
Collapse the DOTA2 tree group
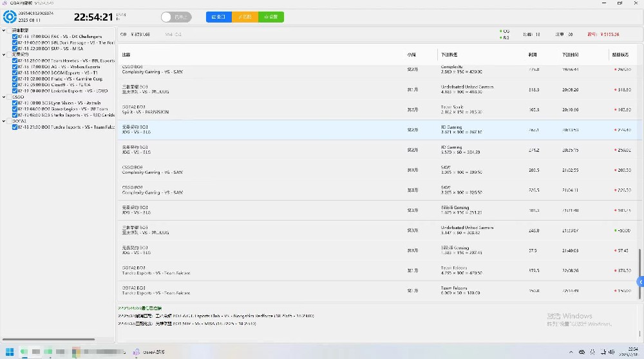5,120
